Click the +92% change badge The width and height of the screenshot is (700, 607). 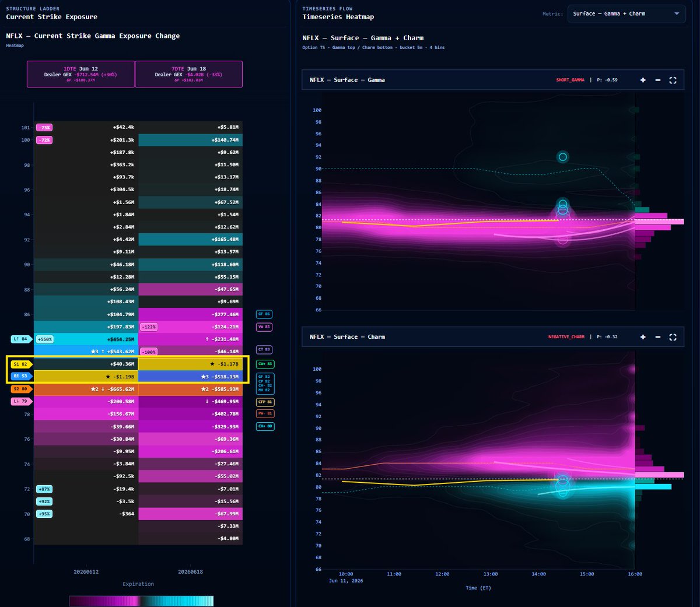[x=44, y=501]
